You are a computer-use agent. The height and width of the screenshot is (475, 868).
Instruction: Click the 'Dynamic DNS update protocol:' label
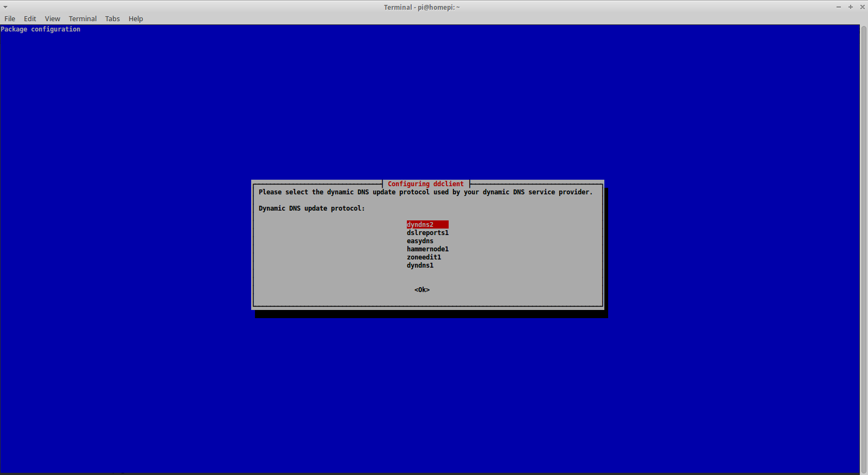click(312, 208)
